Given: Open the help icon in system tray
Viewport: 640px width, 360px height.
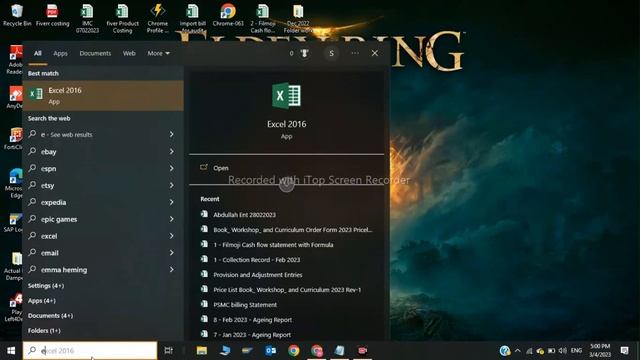Looking at the screenshot, I should [x=504, y=351].
